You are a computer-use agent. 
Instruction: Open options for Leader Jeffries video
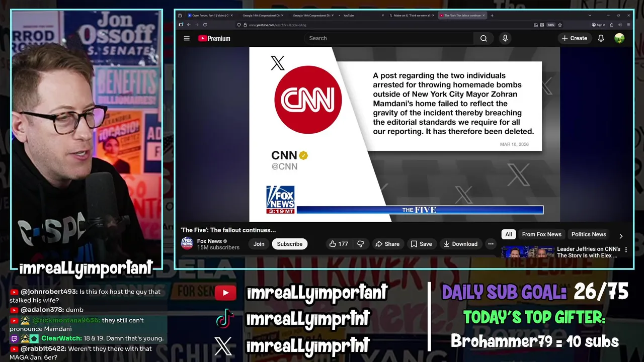(x=626, y=250)
